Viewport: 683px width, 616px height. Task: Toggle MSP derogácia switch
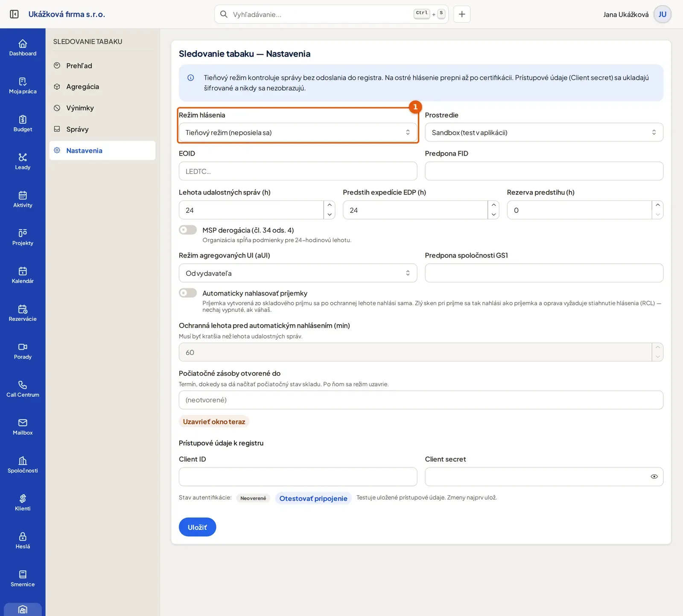(188, 230)
